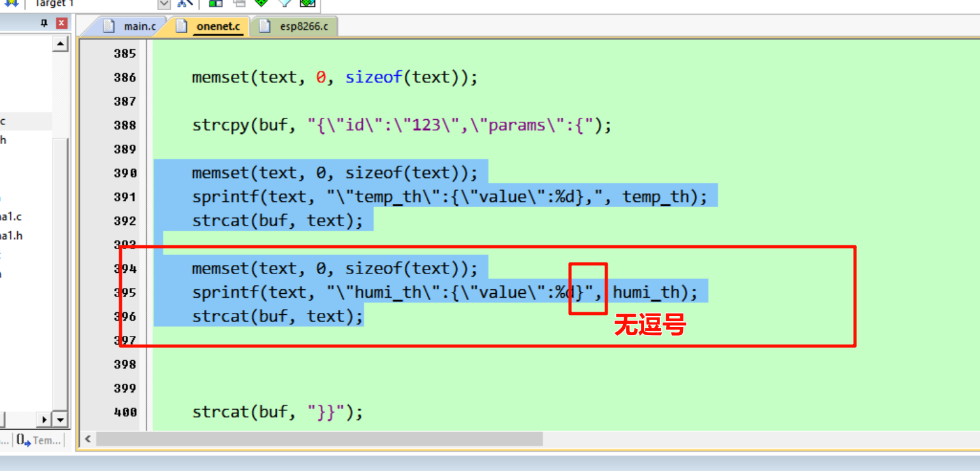Screen dimensions: 980x471
Task: Click the memset call on line 386
Action: 335,78
